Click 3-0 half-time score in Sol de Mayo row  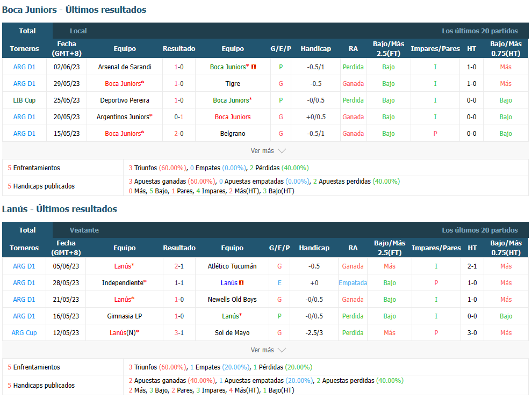click(x=472, y=333)
